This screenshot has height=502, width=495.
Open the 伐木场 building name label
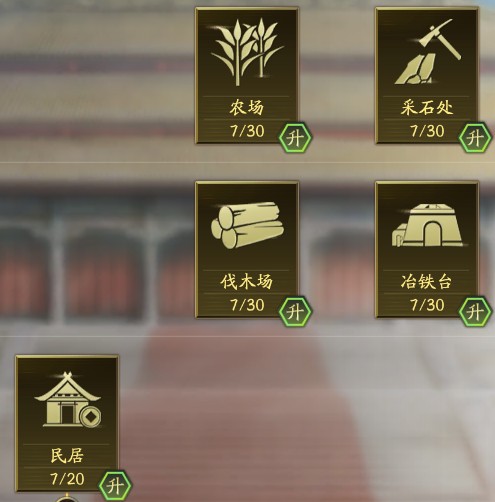[x=247, y=282]
